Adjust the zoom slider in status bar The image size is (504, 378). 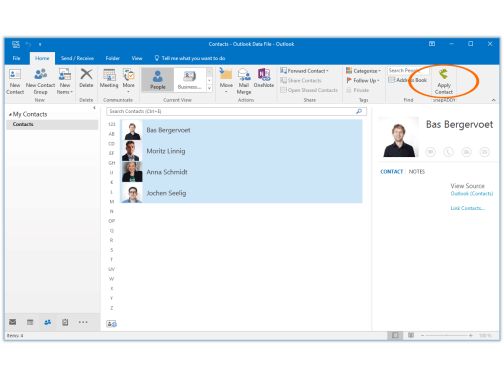pyautogui.click(x=447, y=336)
